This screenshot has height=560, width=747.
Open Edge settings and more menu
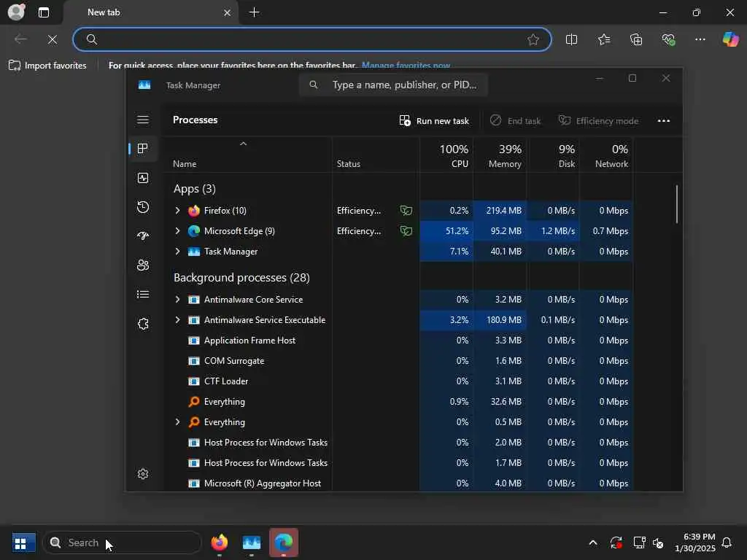(x=700, y=39)
